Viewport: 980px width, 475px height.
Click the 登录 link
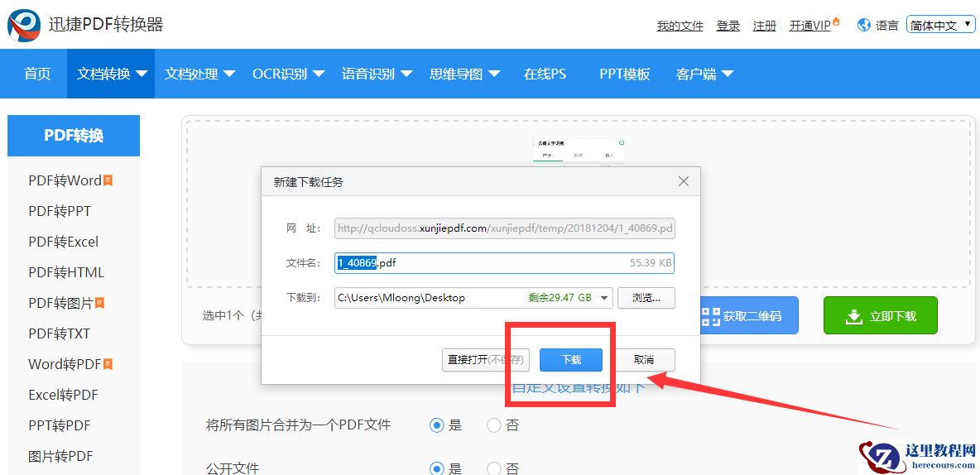click(x=728, y=26)
